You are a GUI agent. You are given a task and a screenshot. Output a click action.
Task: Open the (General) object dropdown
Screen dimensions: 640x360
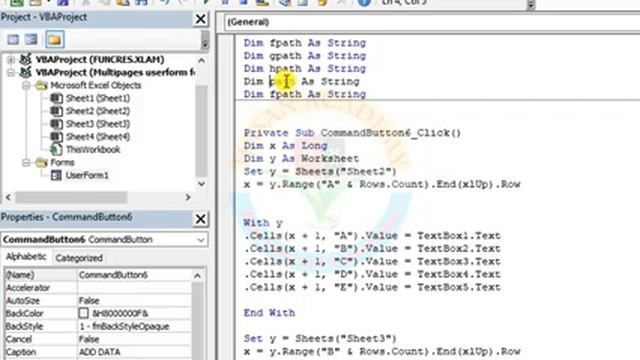(432, 22)
